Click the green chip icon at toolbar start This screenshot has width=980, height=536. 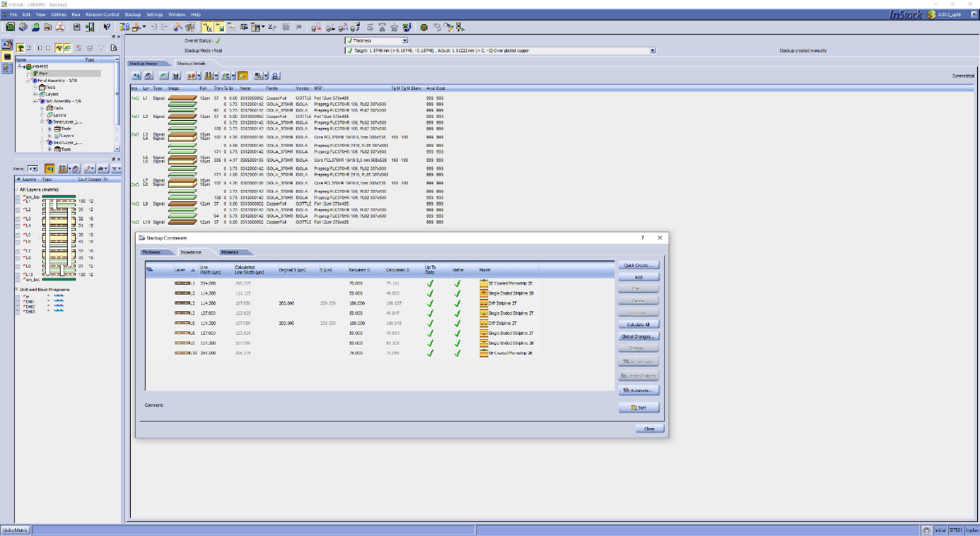point(10,28)
